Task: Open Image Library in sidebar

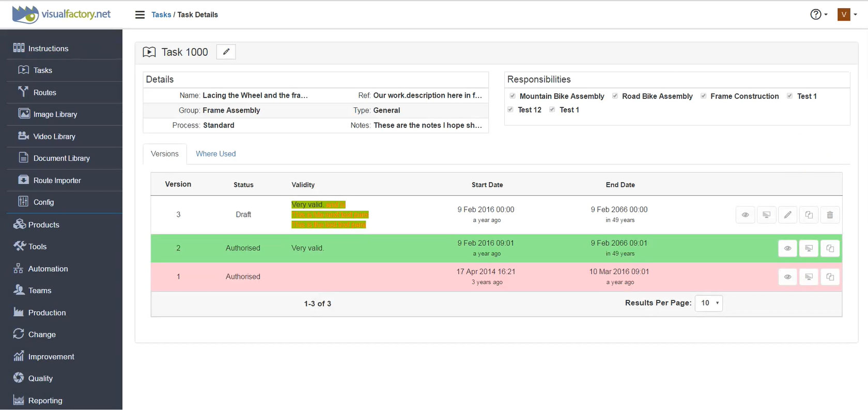Action: pos(55,114)
